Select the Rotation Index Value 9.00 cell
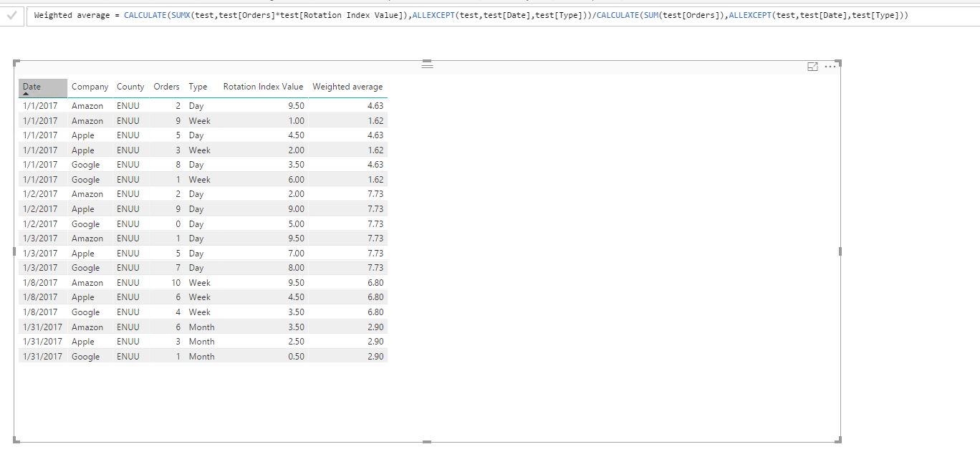 (x=296, y=209)
